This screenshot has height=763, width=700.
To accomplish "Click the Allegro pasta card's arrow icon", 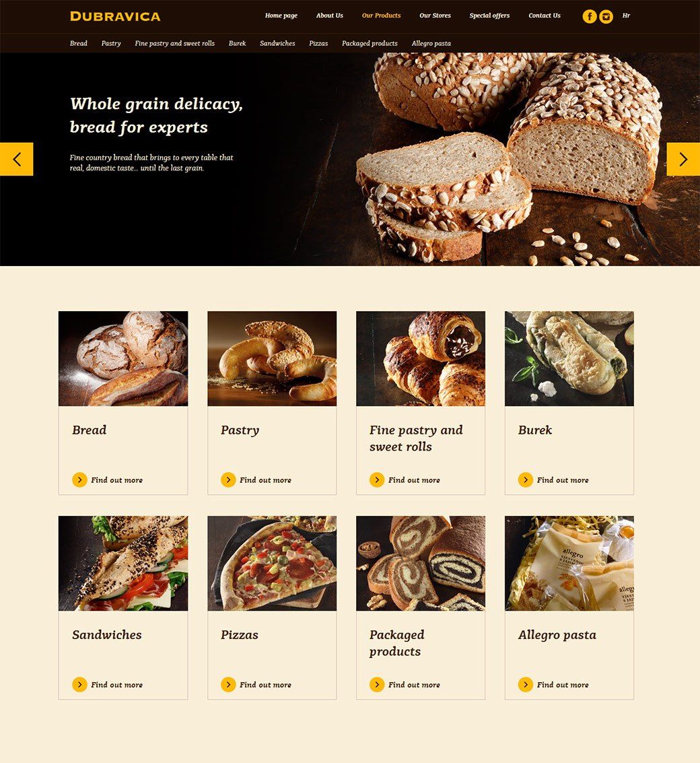I will [526, 685].
